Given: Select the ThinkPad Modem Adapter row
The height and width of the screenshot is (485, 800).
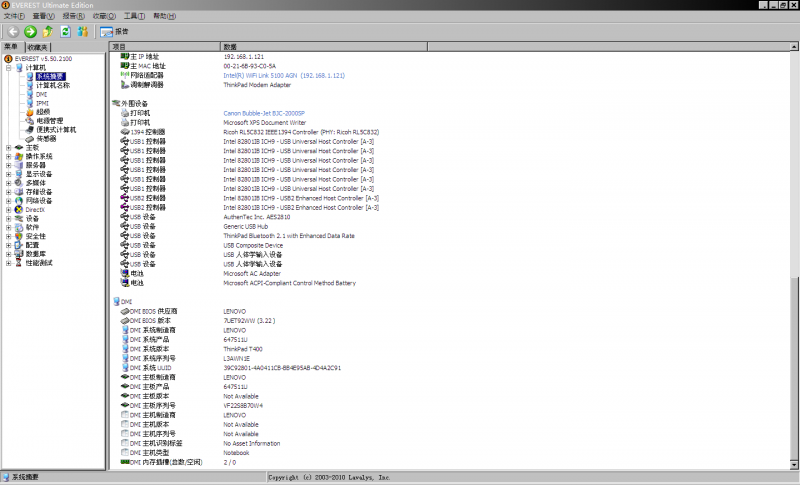Looking at the screenshot, I should click(x=257, y=85).
